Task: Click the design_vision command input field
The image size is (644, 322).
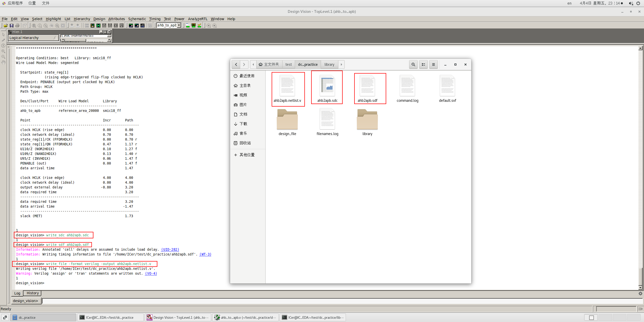Action: click(x=327, y=301)
